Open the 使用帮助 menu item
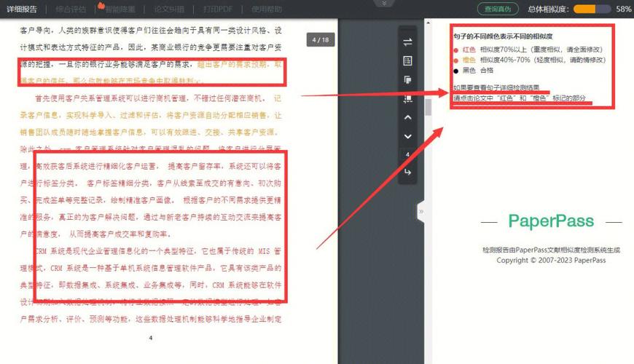 coord(267,9)
